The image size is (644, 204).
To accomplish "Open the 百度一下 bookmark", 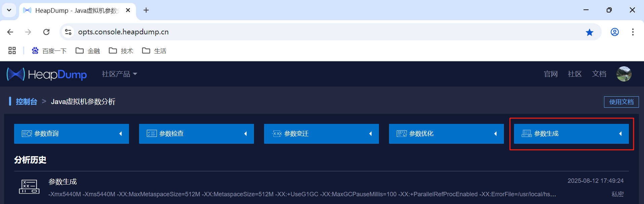I will click(x=49, y=51).
